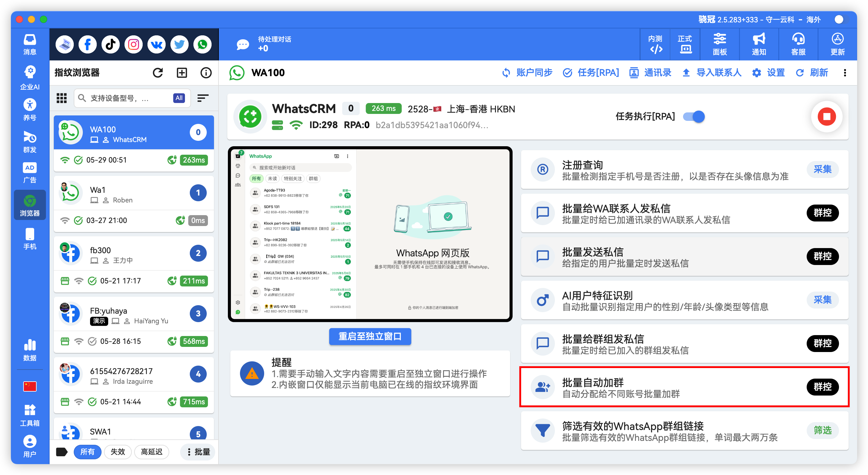The width and height of the screenshot is (868, 475).
Task: Open the grid view icon beside search
Action: 62,98
